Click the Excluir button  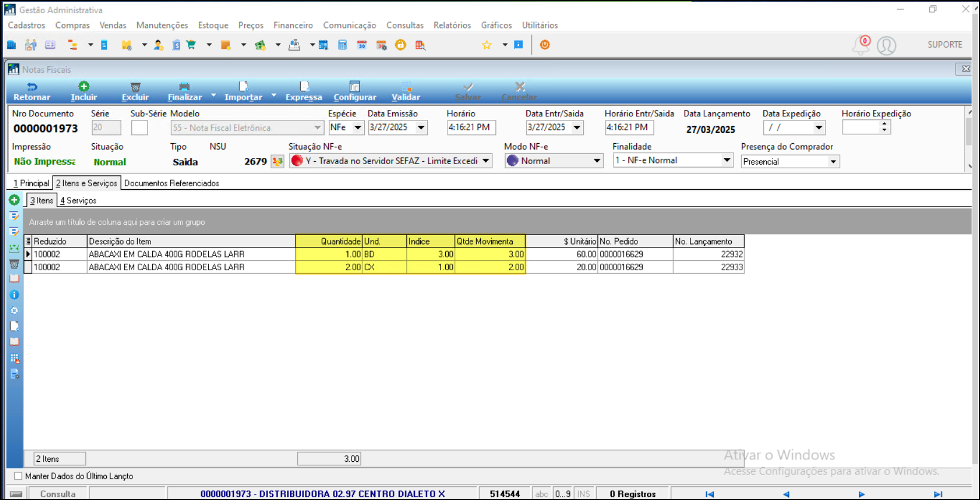pyautogui.click(x=135, y=91)
